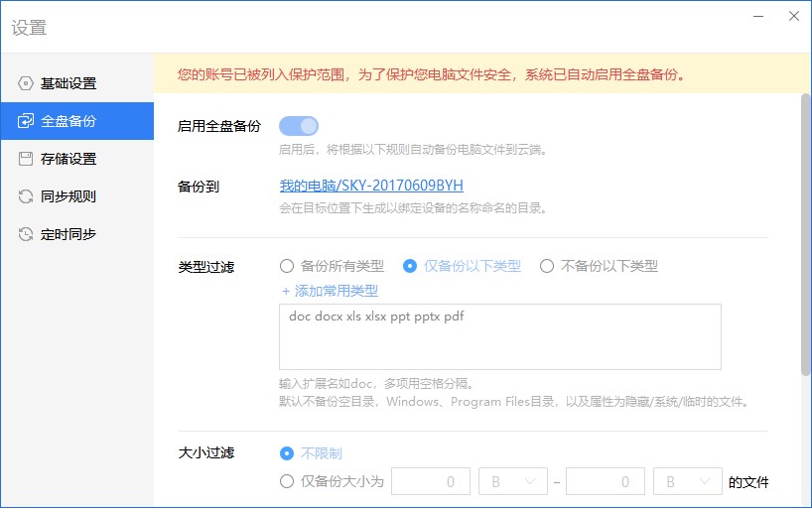Click the + 添加常用类型 link
The height and width of the screenshot is (508, 812).
pyautogui.click(x=330, y=291)
